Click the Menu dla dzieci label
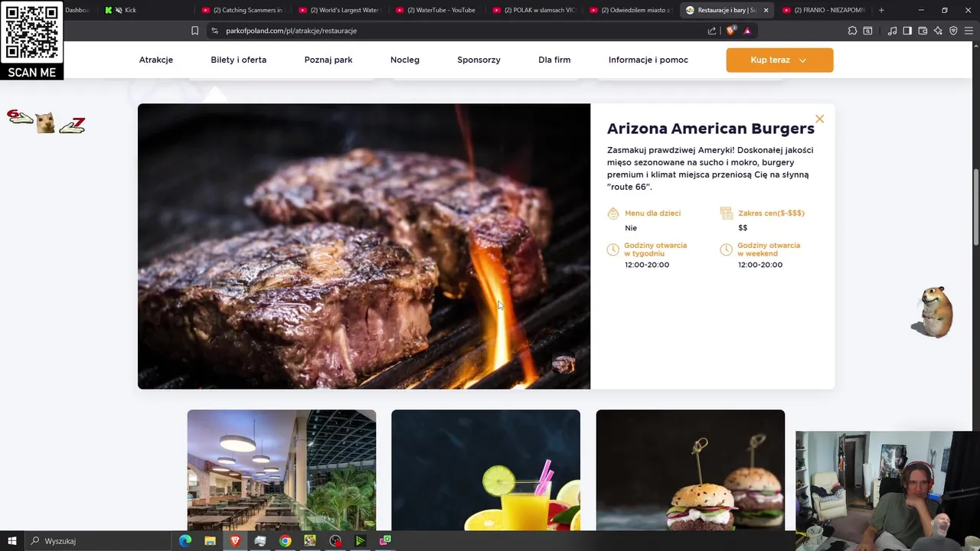 (x=652, y=214)
